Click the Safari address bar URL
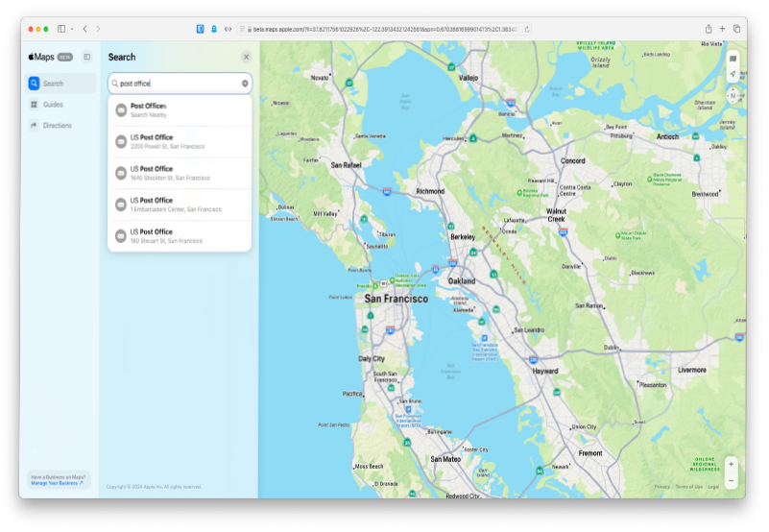This screenshot has width=769, height=532. [x=386, y=30]
